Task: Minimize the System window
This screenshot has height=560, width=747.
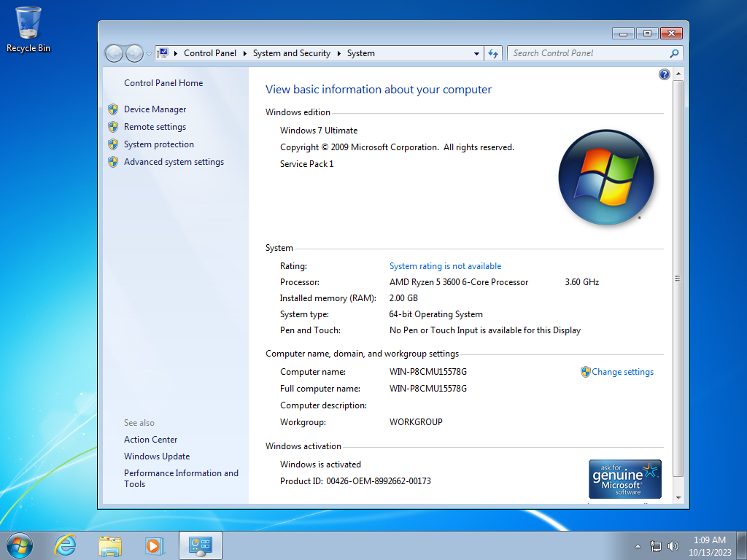Action: coord(623,34)
